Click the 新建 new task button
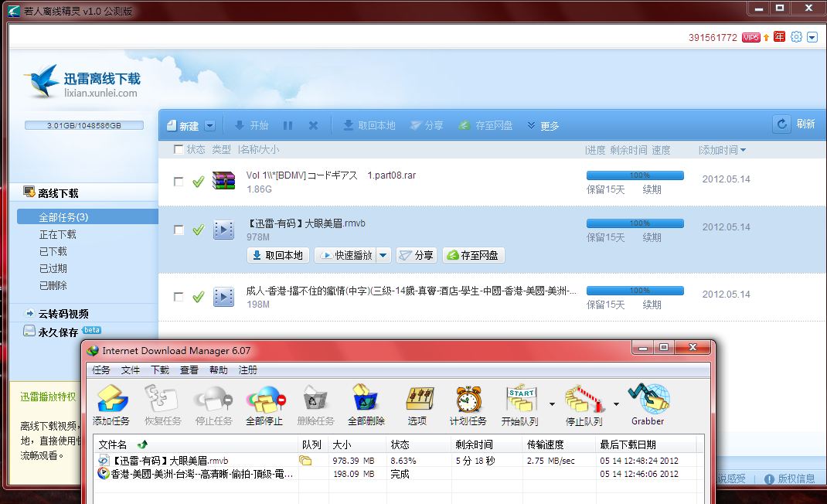Image resolution: width=827 pixels, height=504 pixels. point(183,125)
